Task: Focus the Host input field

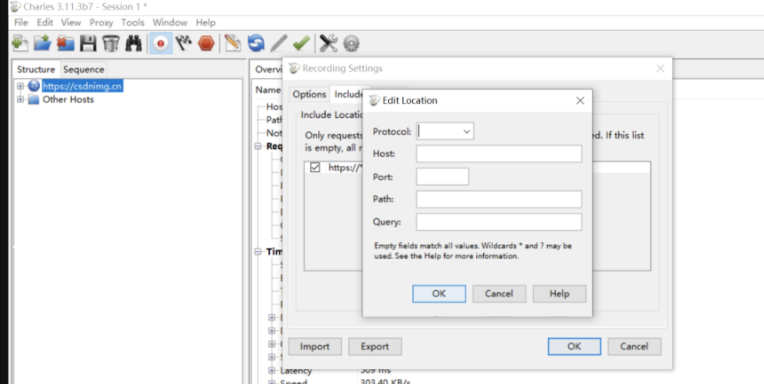Action: 499,154
